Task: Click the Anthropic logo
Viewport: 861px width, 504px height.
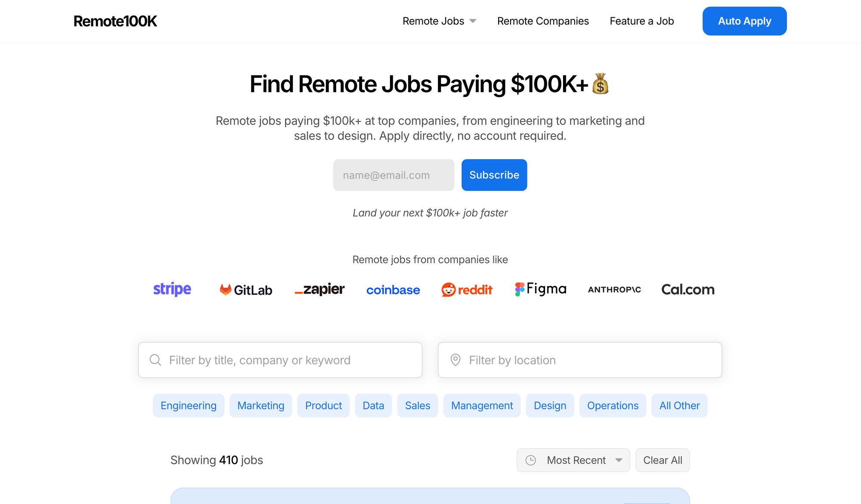Action: pos(614,290)
